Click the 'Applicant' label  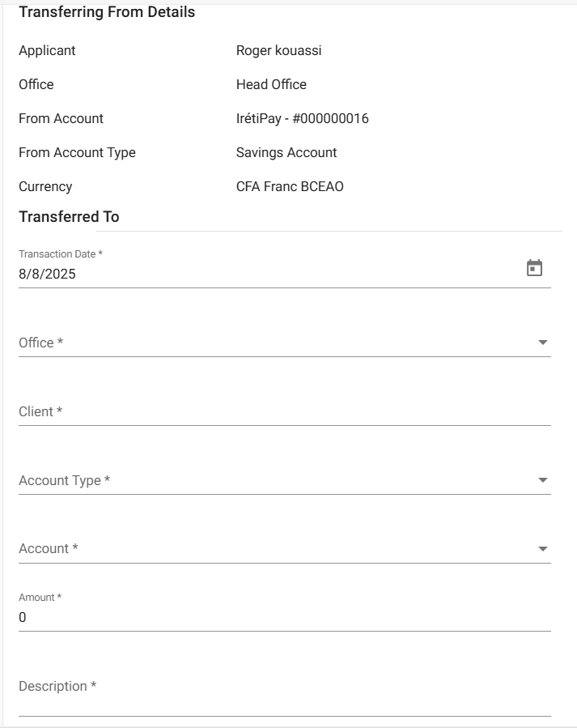[47, 50]
